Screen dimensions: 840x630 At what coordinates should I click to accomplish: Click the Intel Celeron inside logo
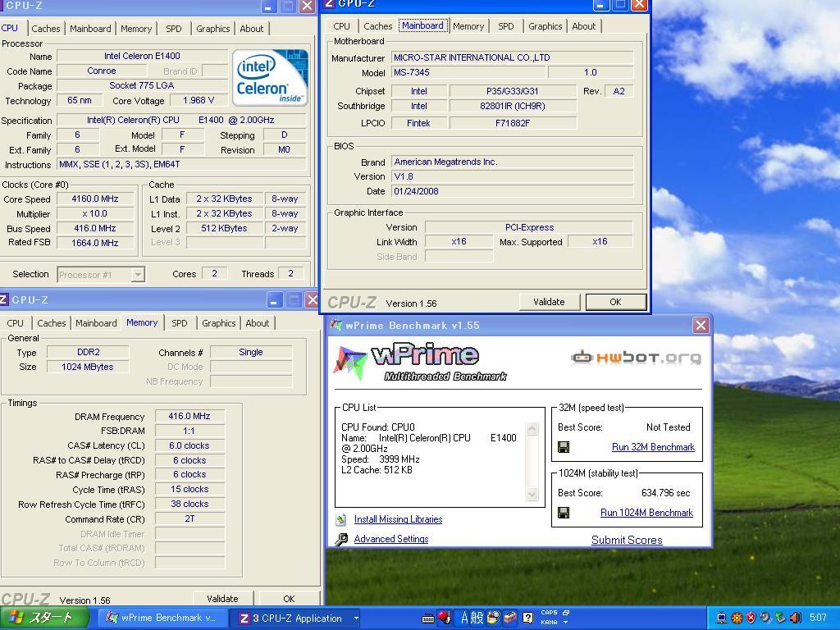point(271,78)
